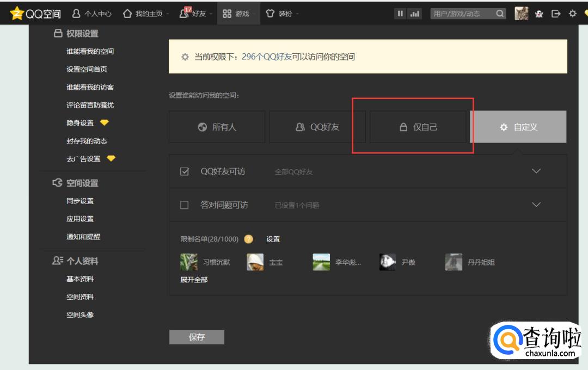The width and height of the screenshot is (588, 370).
Task: Open the user avatar in the top bar
Action: (521, 14)
